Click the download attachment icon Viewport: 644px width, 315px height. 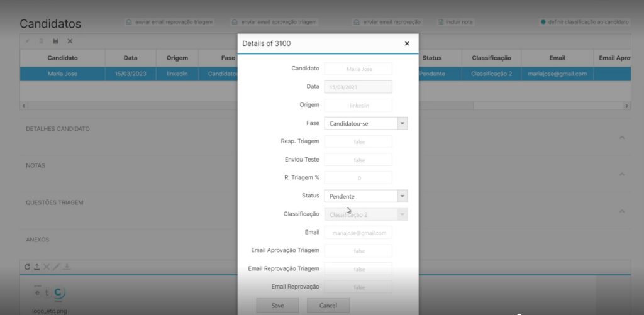[x=67, y=267]
